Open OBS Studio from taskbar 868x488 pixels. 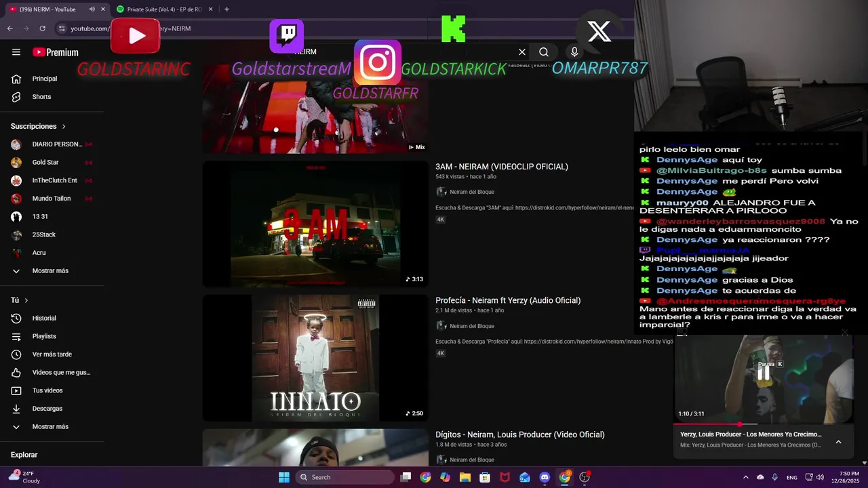585,477
